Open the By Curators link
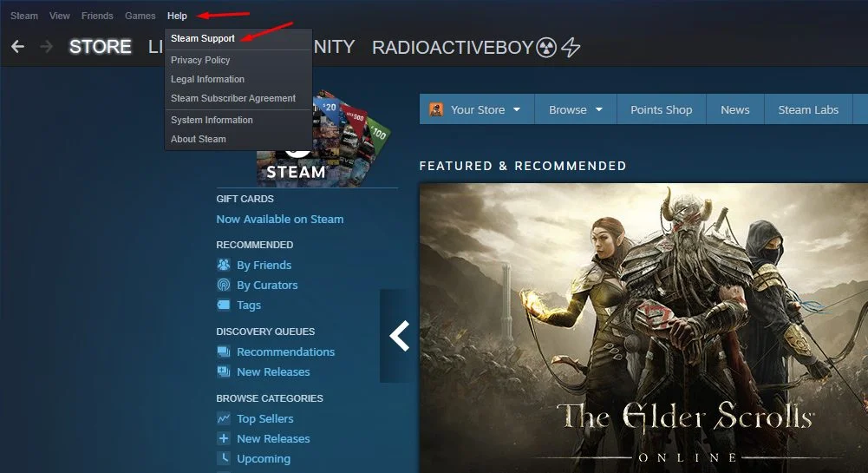The height and width of the screenshot is (473, 868). point(267,286)
